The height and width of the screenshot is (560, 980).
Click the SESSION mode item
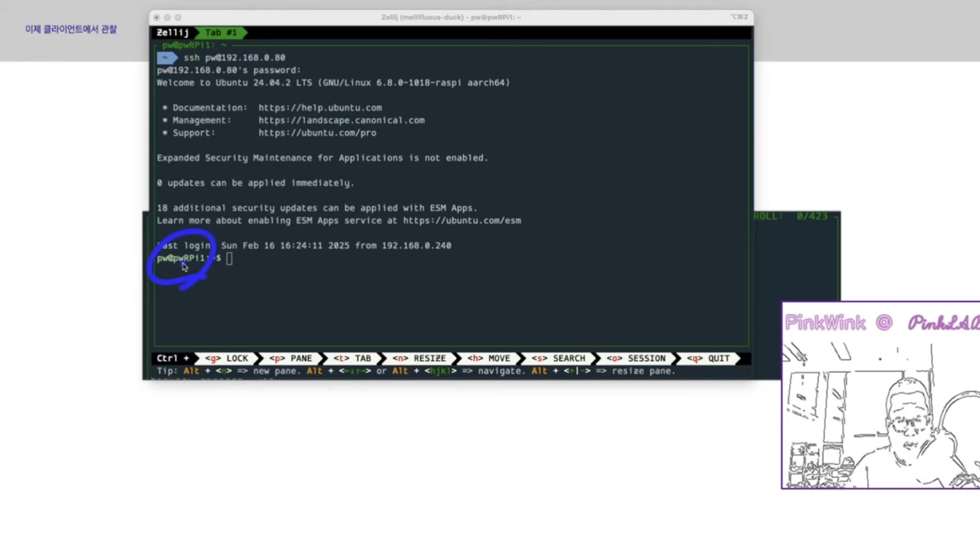point(636,358)
